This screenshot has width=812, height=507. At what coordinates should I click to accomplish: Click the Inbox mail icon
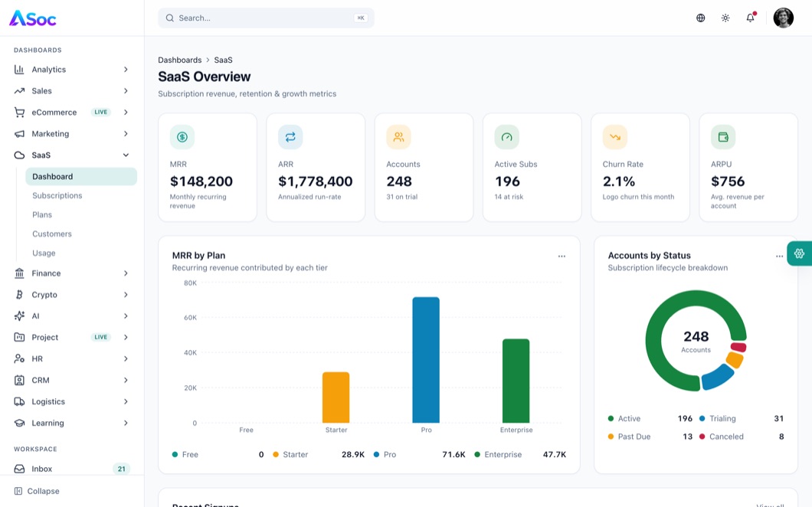click(x=19, y=469)
